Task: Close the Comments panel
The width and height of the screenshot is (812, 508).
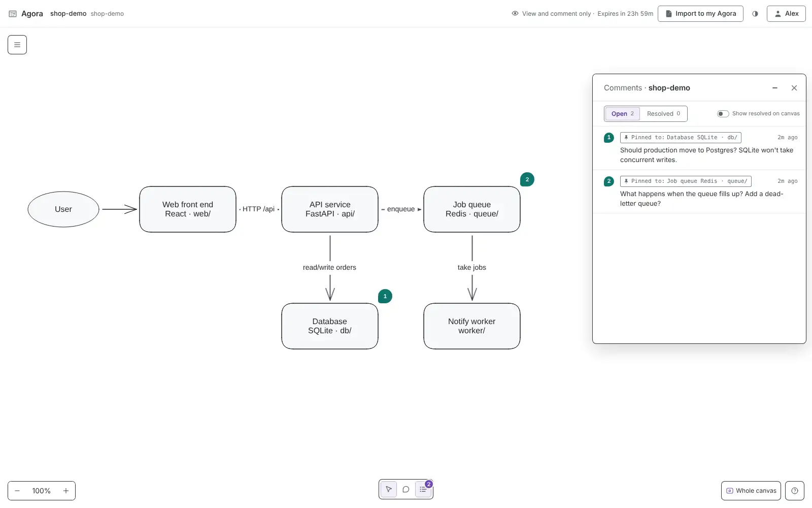Action: [794, 88]
